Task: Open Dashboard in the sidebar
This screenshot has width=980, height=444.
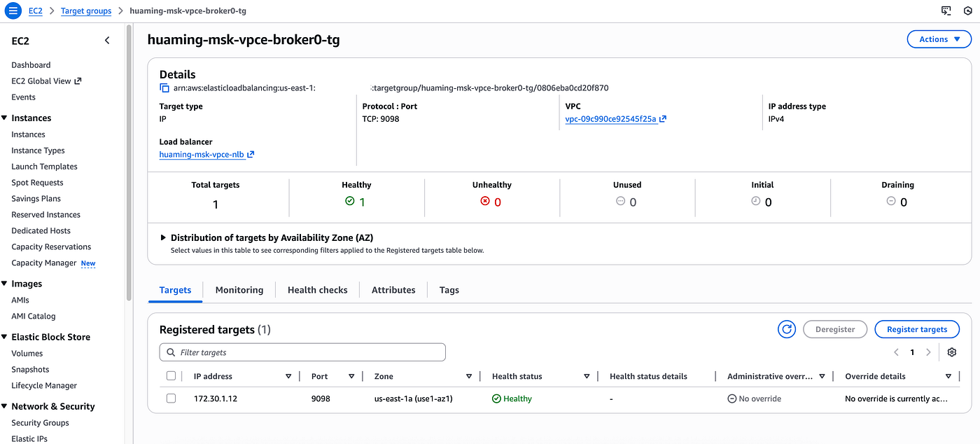Action: tap(31, 65)
